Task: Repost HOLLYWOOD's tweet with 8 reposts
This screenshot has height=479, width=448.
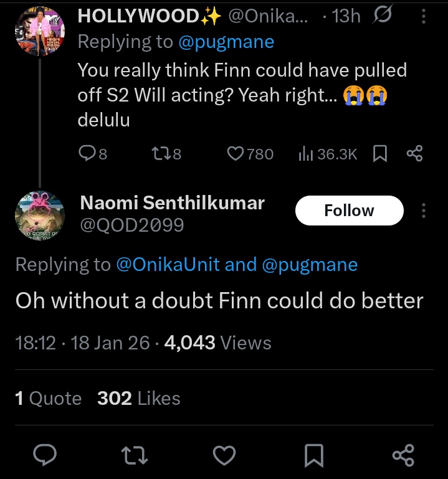Action: tap(166, 153)
